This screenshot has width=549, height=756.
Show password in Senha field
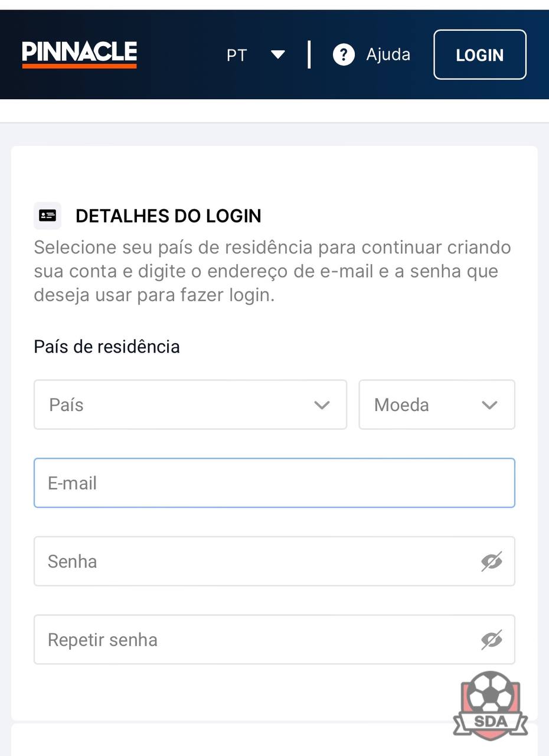coord(491,562)
